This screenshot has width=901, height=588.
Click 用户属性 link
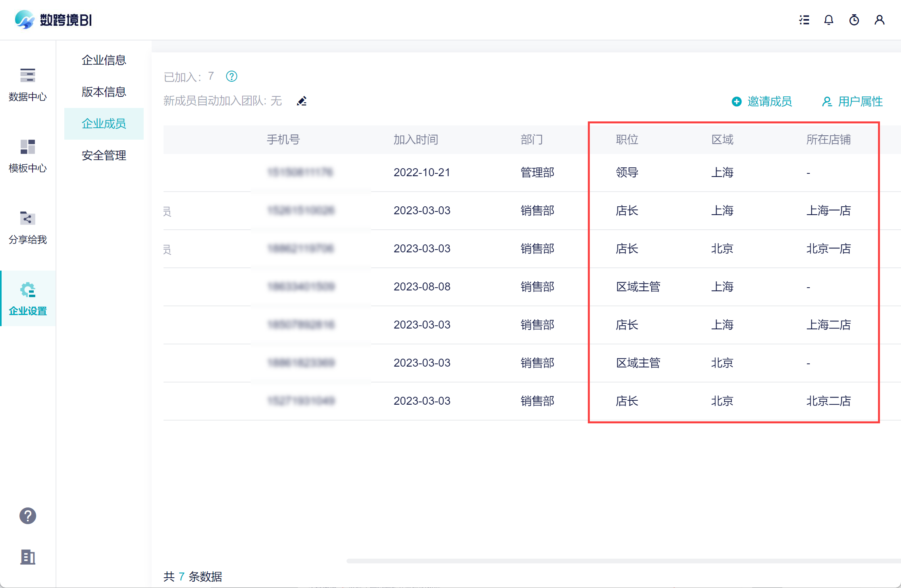click(853, 102)
